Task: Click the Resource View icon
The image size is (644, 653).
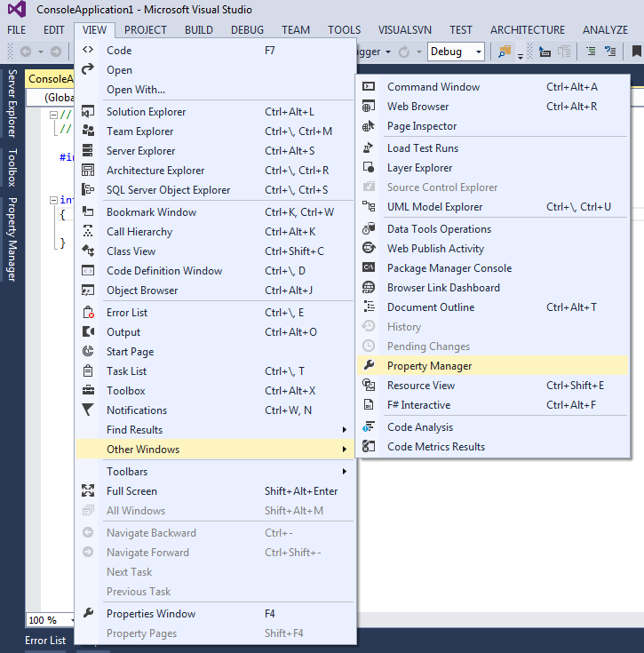Action: pos(369,386)
